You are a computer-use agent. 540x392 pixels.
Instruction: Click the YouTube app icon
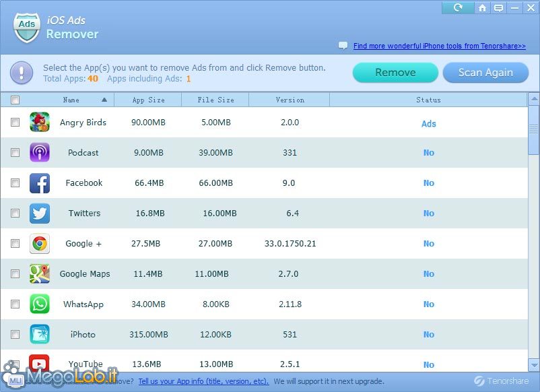tap(39, 363)
